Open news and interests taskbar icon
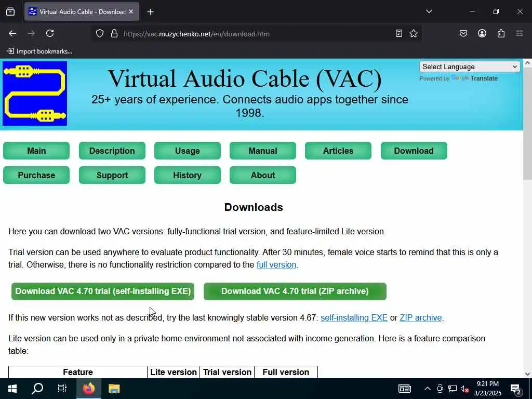The width and height of the screenshot is (532, 399). pyautogui.click(x=404, y=389)
